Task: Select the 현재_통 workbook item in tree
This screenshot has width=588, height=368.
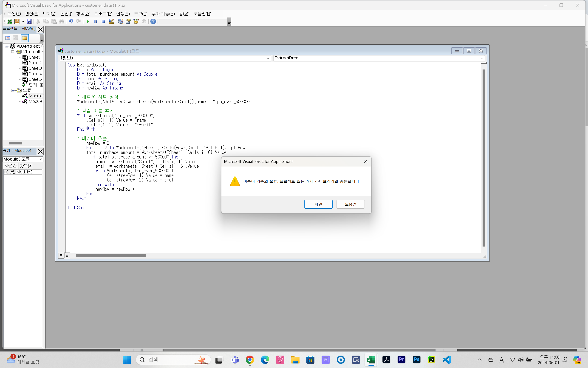Action: pyautogui.click(x=33, y=85)
